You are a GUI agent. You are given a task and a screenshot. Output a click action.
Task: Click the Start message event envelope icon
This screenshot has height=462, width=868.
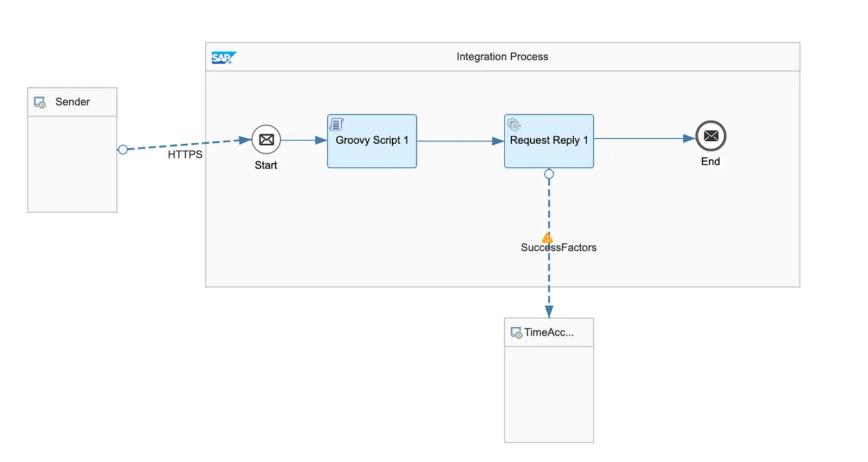[267, 139]
